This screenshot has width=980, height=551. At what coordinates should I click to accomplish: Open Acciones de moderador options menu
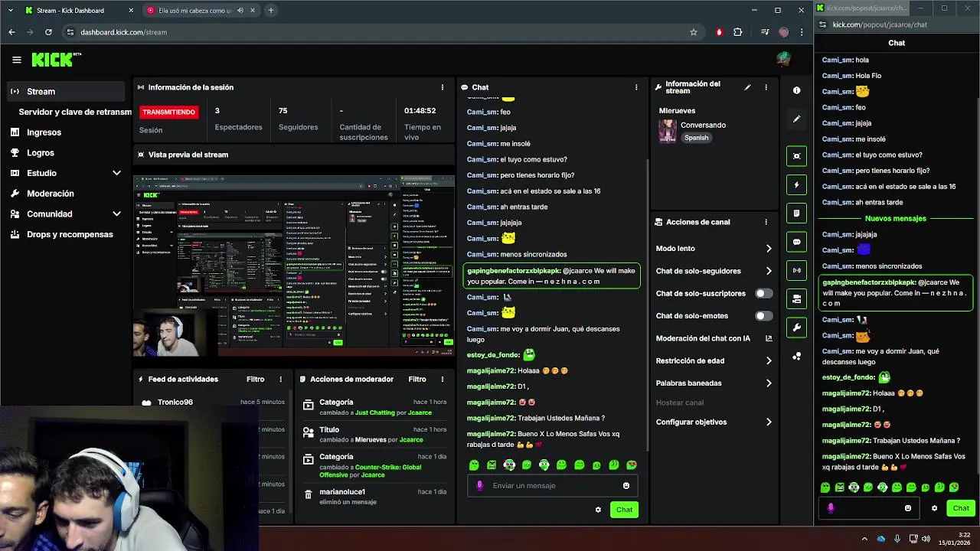click(442, 379)
